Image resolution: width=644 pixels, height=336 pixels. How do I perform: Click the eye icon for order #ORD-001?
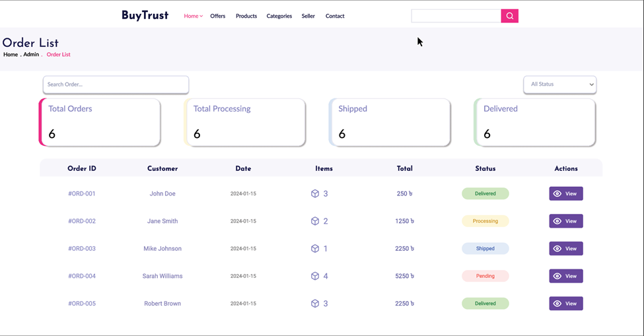point(557,193)
